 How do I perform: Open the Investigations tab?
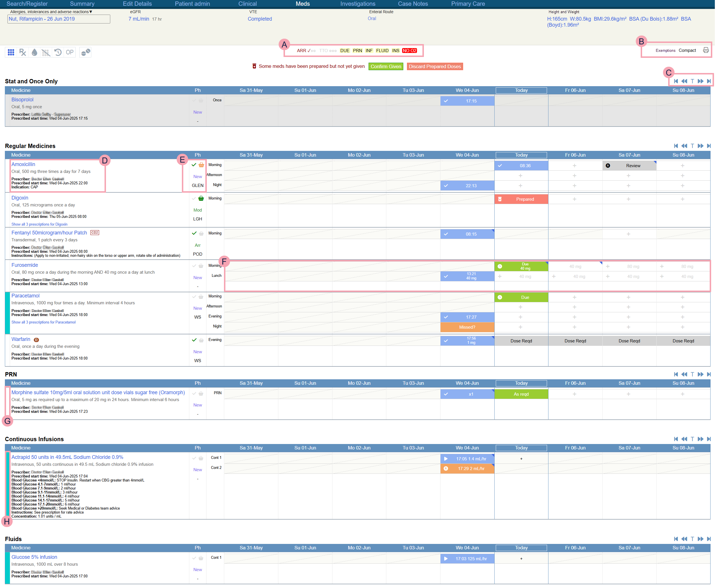tap(358, 4)
